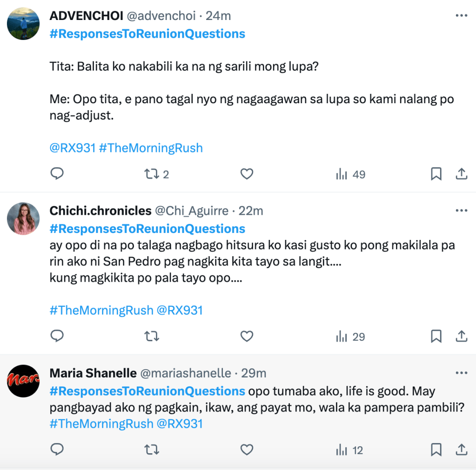Screen dimensions: 476x470
Task: Open ADVENCHOI's profile picture
Action: coord(23,24)
